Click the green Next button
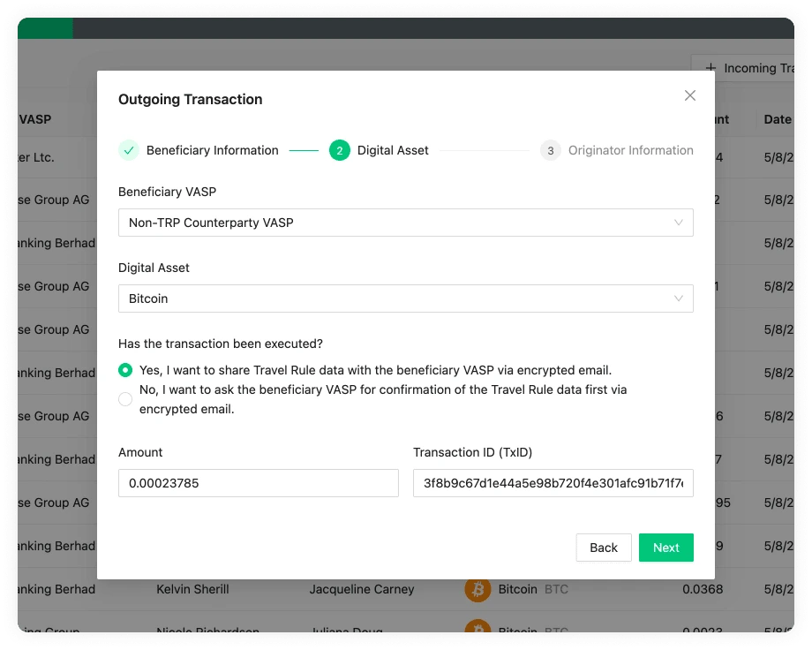The image size is (812, 650). [x=666, y=548]
